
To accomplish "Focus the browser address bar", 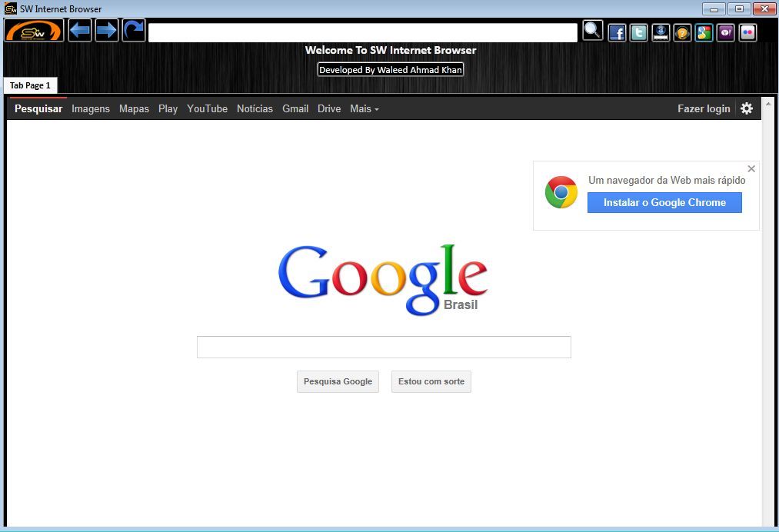I will click(x=363, y=33).
